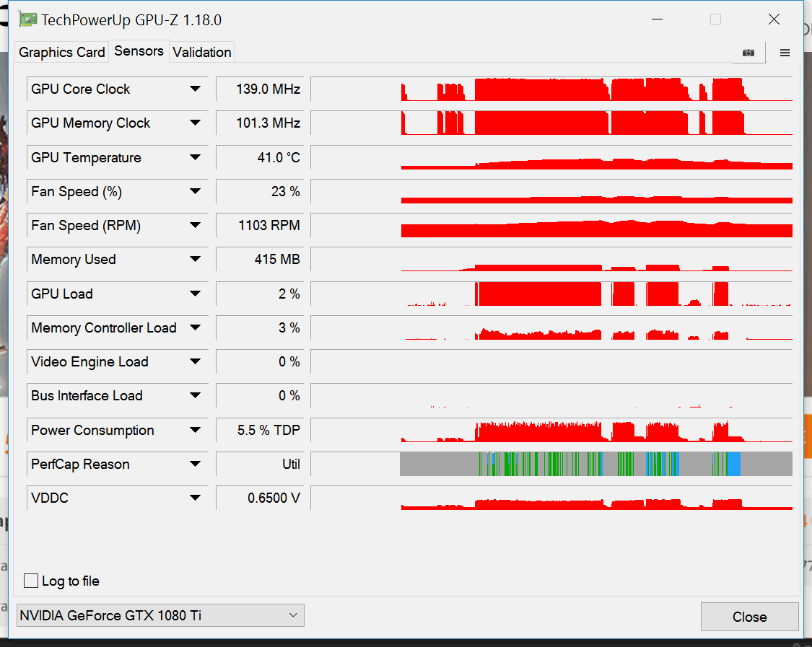Click the GPU Core Clock history graph
This screenshot has height=647, width=812.
tap(551, 89)
